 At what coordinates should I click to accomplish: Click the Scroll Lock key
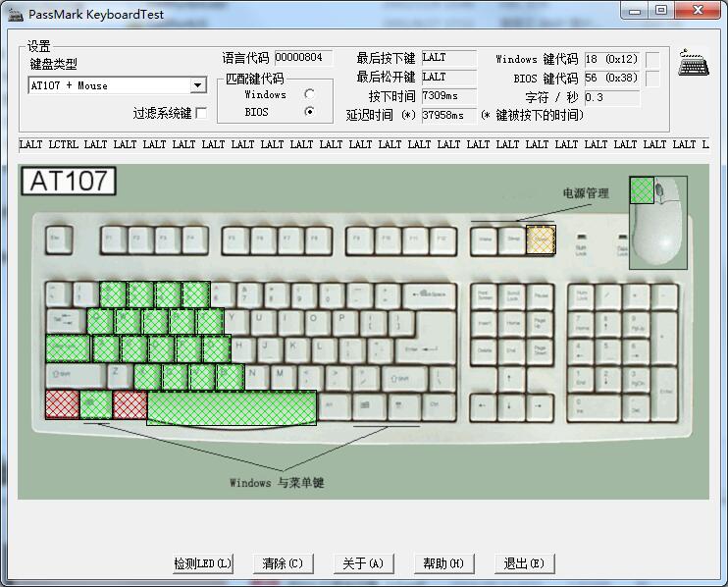point(511,295)
